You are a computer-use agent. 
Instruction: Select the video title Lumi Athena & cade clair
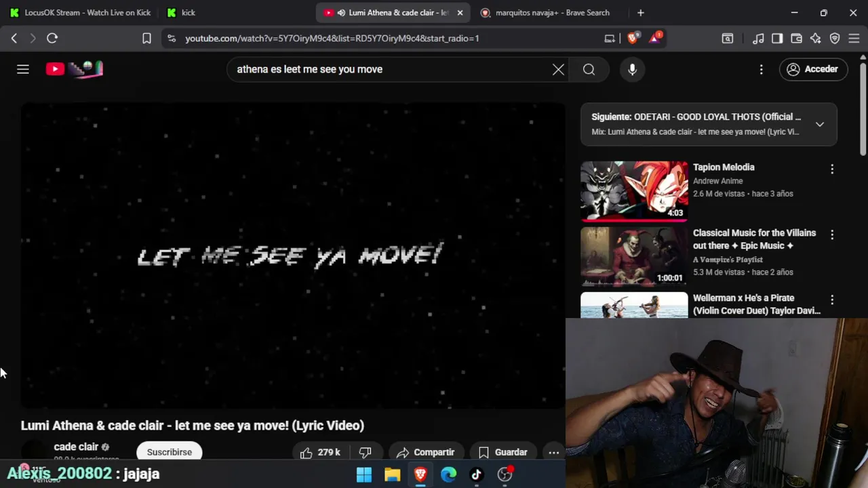pyautogui.click(x=193, y=426)
